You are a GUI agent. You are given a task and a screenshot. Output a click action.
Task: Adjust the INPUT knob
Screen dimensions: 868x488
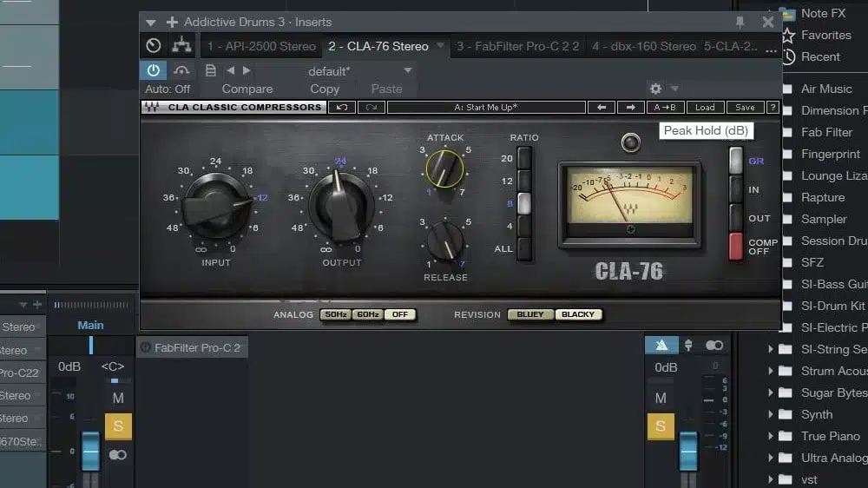216,206
